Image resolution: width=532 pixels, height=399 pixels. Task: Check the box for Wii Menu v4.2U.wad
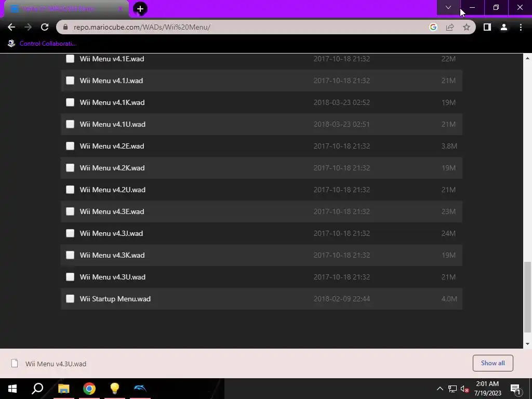click(70, 190)
